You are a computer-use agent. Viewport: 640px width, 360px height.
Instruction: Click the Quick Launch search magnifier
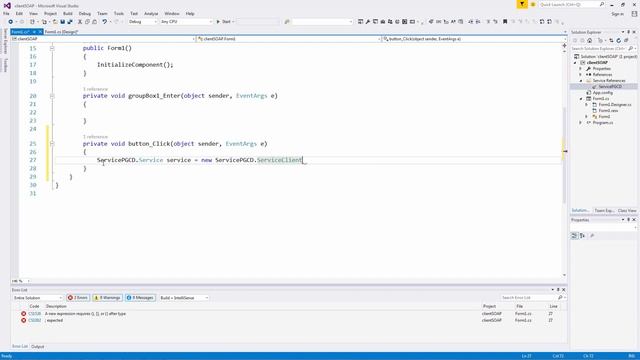(602, 4)
